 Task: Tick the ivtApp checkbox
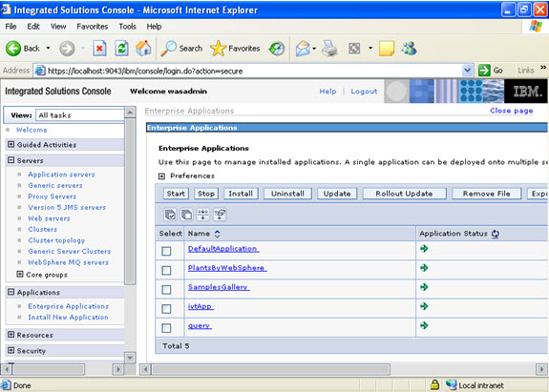tap(166, 309)
